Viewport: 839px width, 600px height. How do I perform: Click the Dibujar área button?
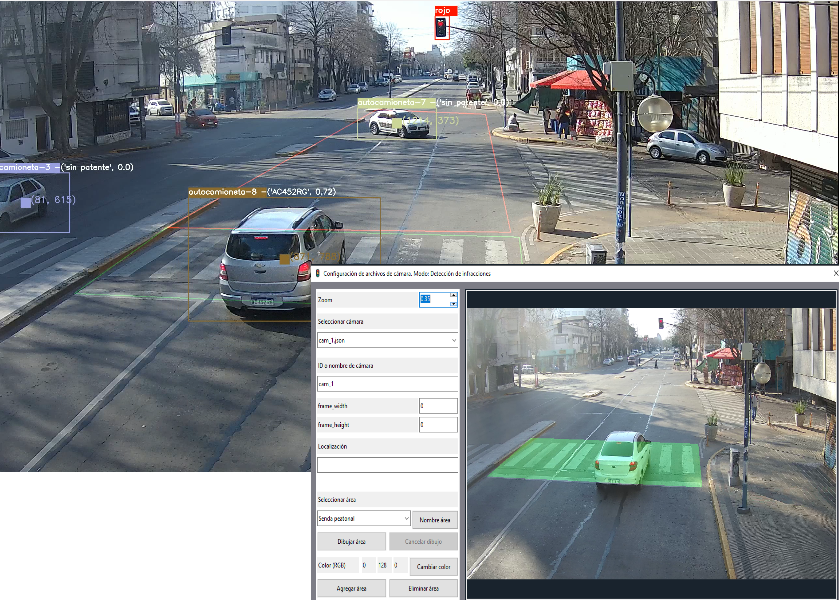351,542
